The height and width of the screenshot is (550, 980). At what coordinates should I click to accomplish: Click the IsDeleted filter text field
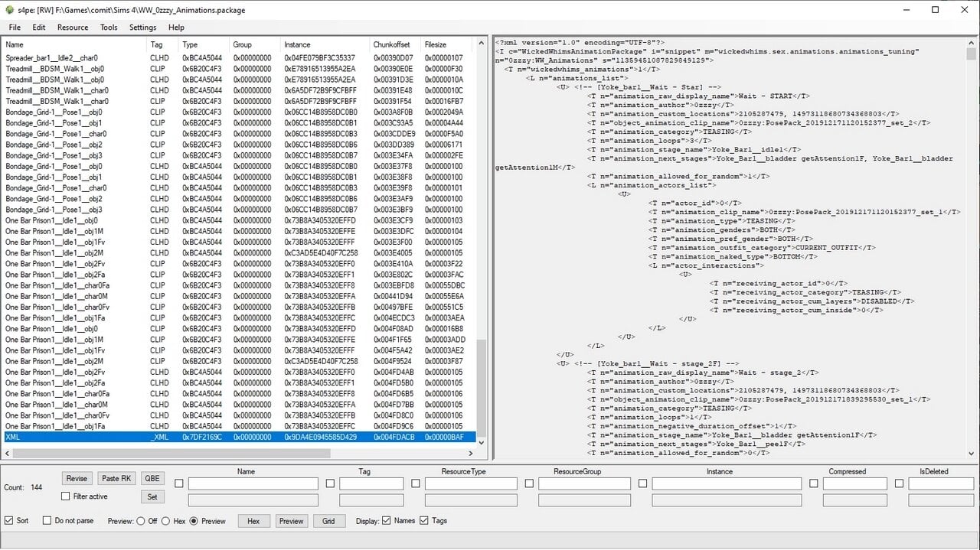coord(941,483)
